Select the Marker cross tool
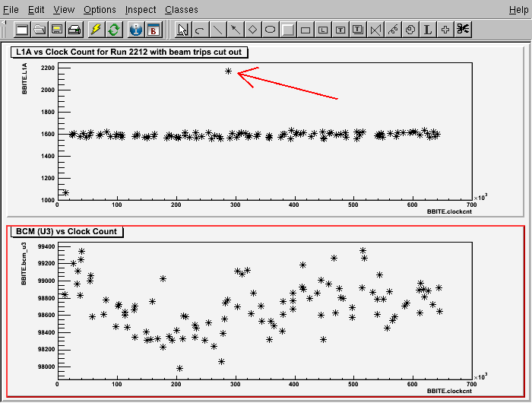Screen dimensions: 532x403 click(x=445, y=30)
